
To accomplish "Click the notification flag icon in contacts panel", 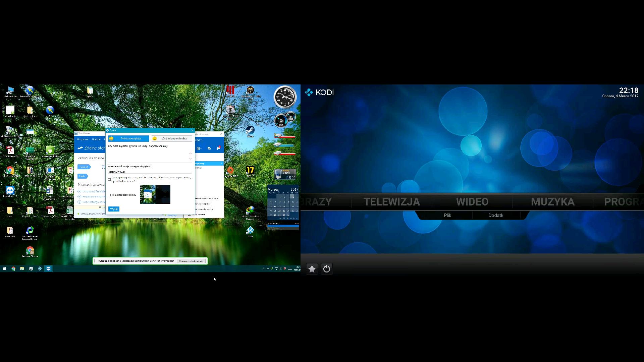I will pos(218,148).
